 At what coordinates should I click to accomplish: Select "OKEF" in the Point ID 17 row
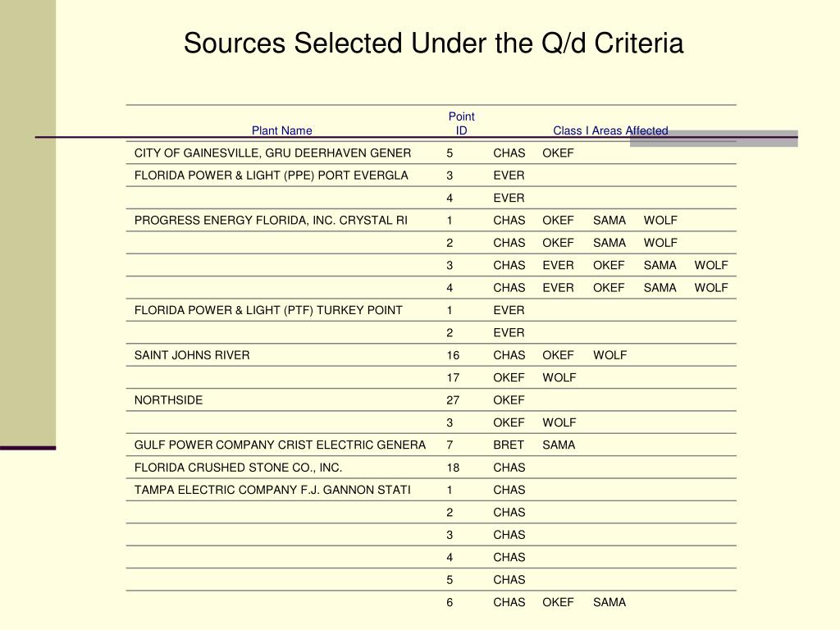coord(509,377)
